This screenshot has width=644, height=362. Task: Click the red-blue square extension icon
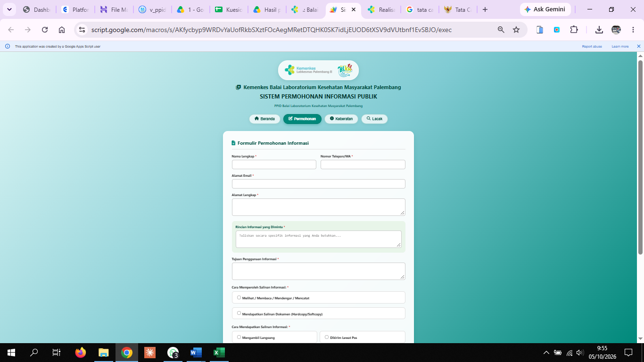(x=557, y=30)
